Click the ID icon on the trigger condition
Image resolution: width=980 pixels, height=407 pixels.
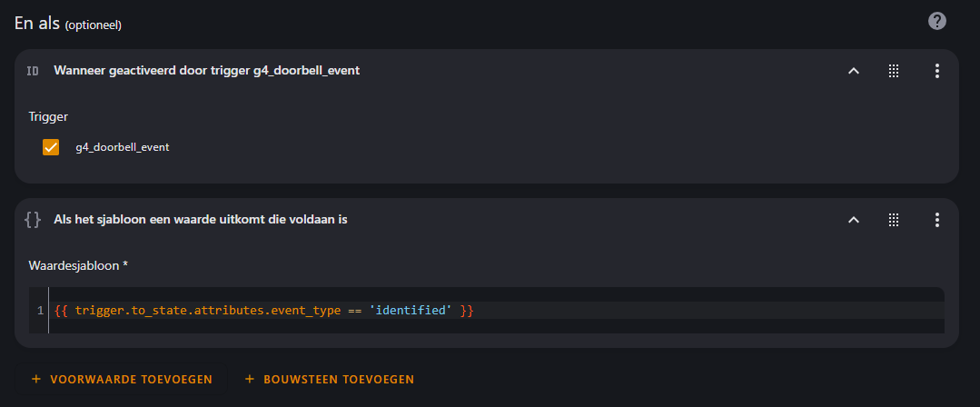coord(33,71)
